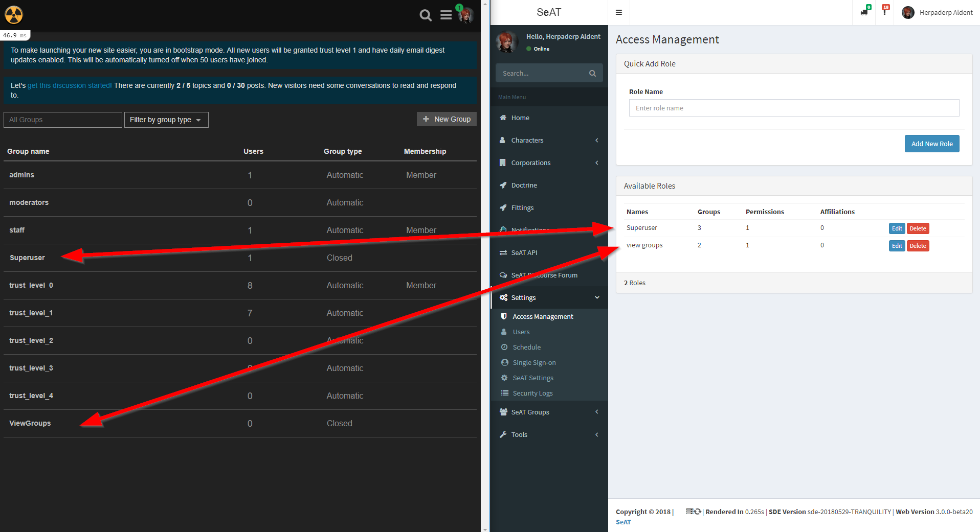Screen dimensions: 980x532
Task: Open the Superuser group in Discourse
Action: click(27, 258)
